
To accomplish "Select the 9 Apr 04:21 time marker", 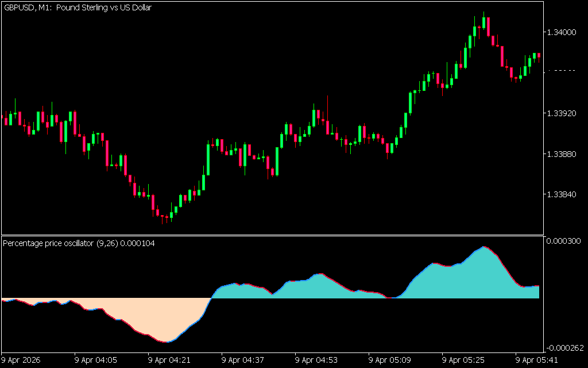I will (170, 361).
